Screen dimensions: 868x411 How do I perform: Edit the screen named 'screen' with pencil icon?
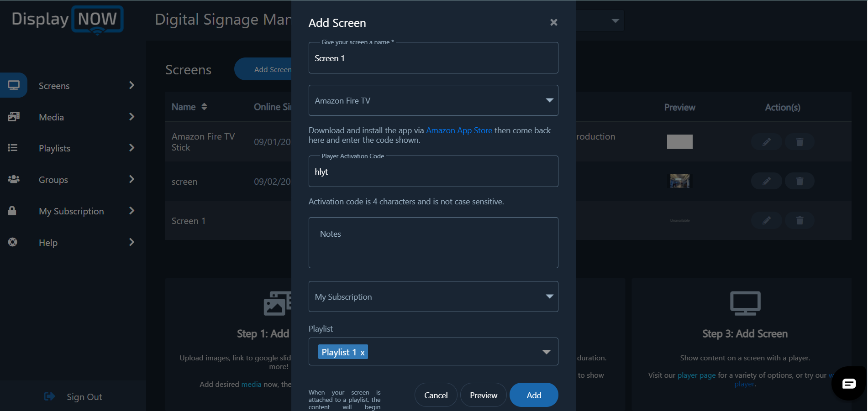point(766,181)
